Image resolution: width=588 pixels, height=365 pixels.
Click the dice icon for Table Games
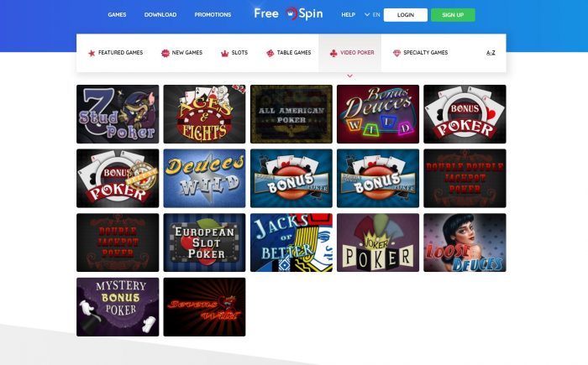click(x=270, y=53)
